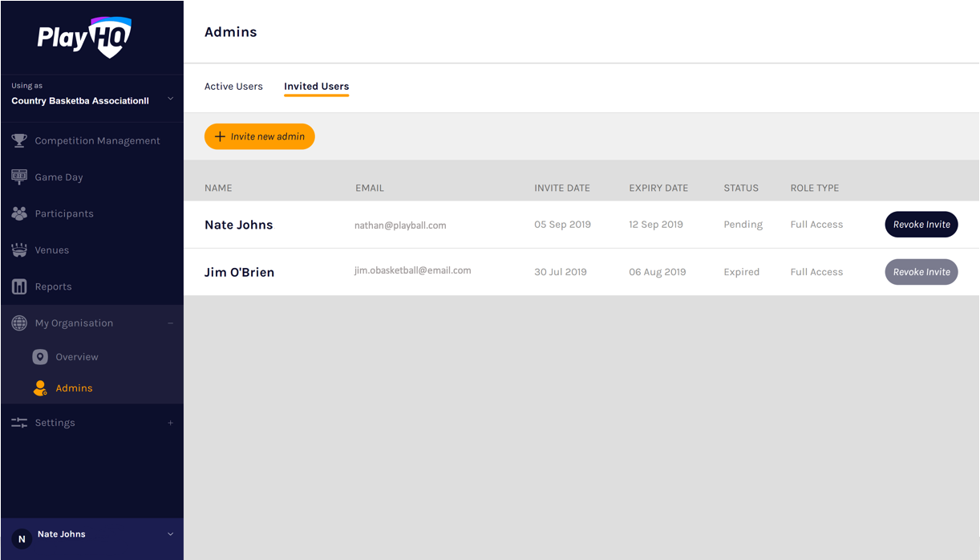Revoke the expired Jim O'Brien invite
The image size is (980, 560).
pos(921,272)
